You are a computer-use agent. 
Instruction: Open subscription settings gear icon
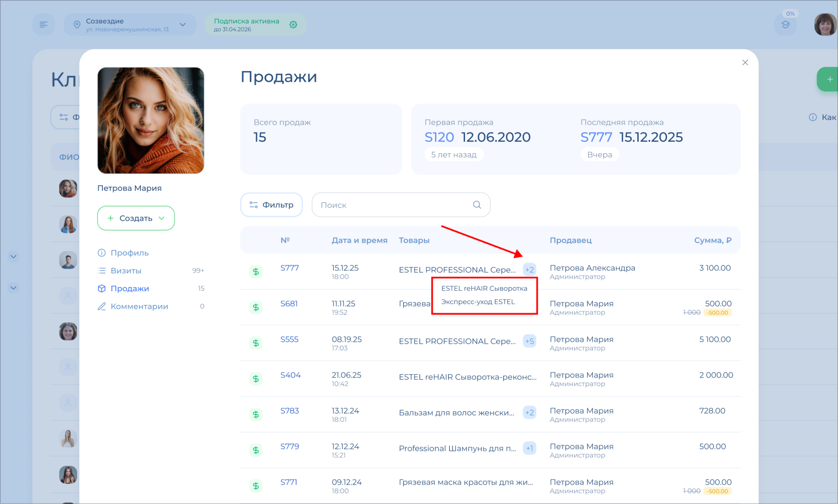[x=293, y=25]
